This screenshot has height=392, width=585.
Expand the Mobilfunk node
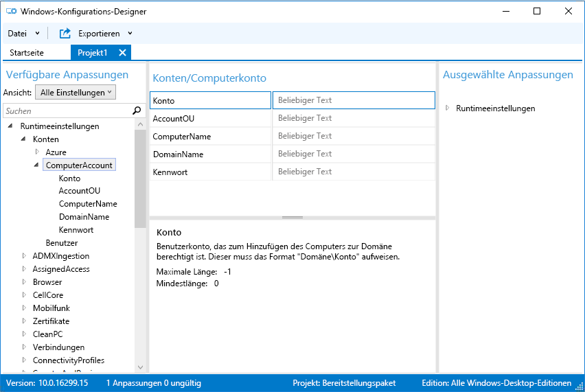click(x=24, y=308)
